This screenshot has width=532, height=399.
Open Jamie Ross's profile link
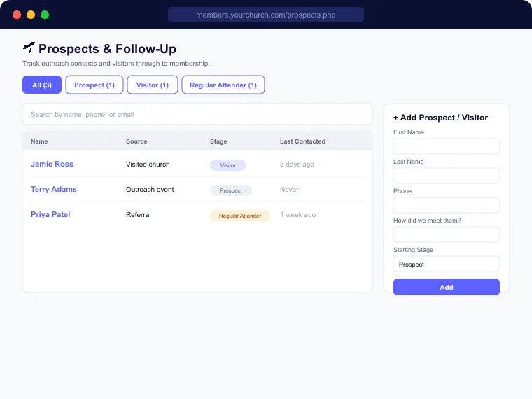click(52, 164)
